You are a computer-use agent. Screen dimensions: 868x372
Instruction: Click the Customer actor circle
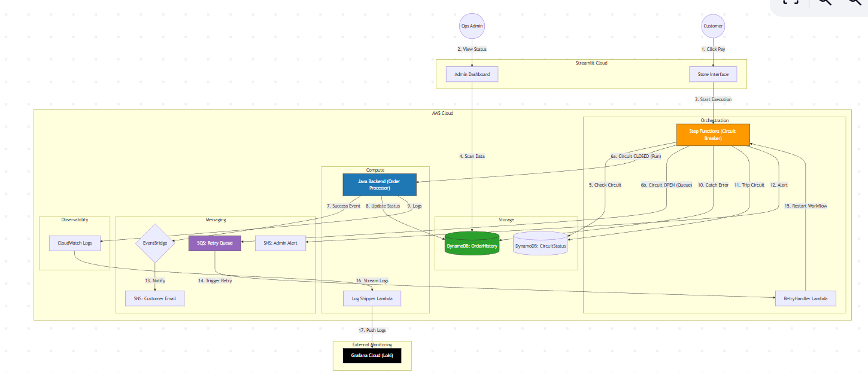tap(712, 26)
